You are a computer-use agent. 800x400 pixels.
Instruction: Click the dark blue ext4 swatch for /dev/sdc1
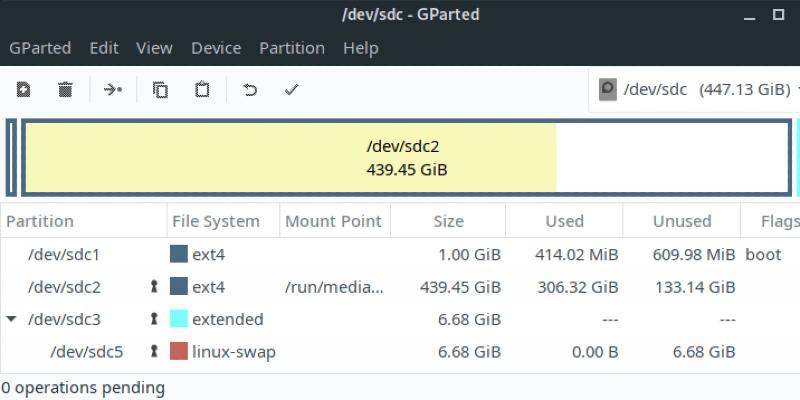(x=179, y=255)
